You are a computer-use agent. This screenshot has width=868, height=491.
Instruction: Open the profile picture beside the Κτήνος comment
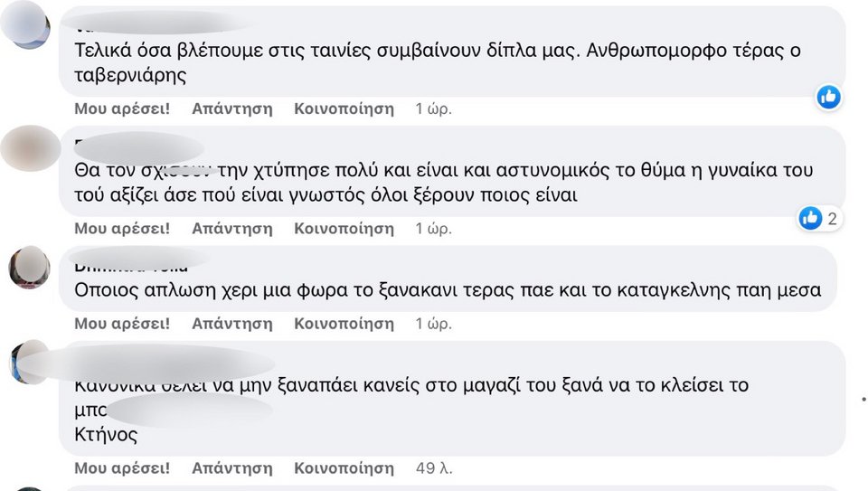30,363
